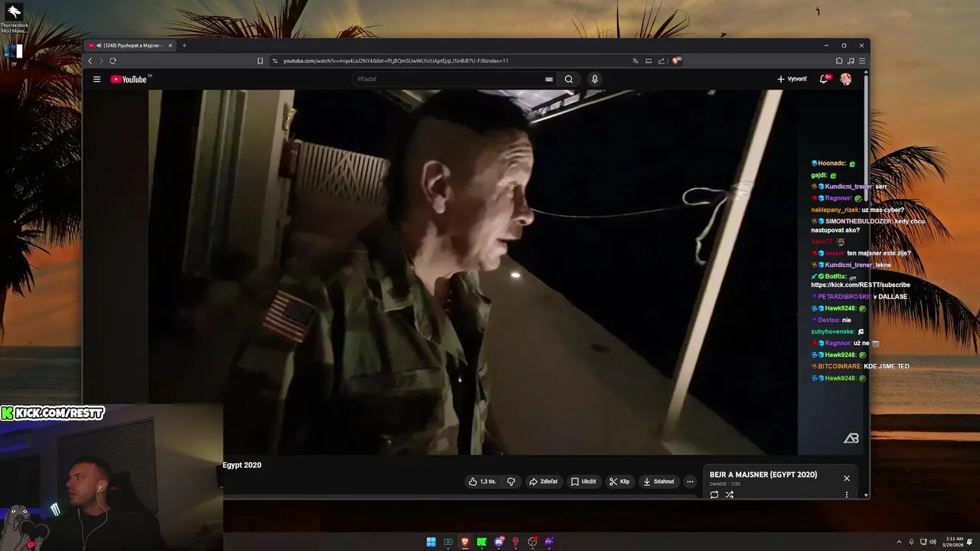Click the streamer webcam overlay
The width and height of the screenshot is (980, 551).
coord(112,478)
